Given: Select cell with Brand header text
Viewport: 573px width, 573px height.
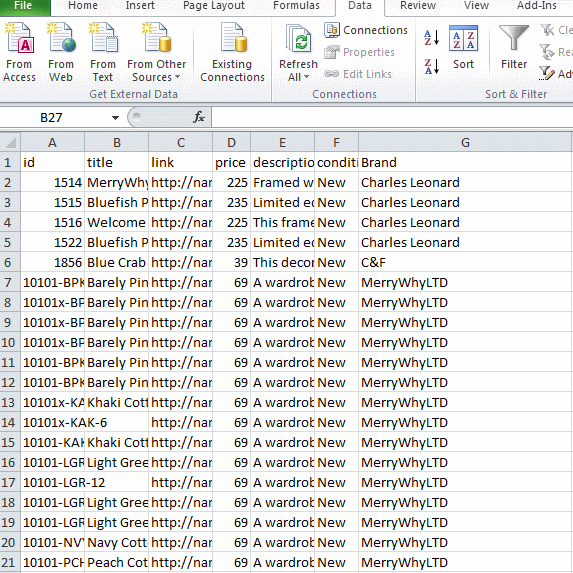Looking at the screenshot, I should 465,162.
